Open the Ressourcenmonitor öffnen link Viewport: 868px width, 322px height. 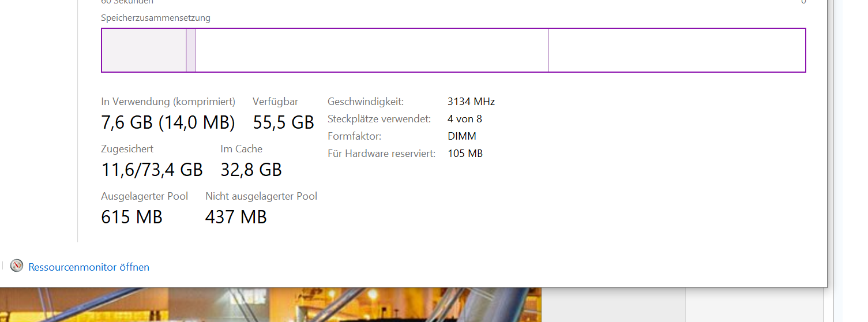89,267
